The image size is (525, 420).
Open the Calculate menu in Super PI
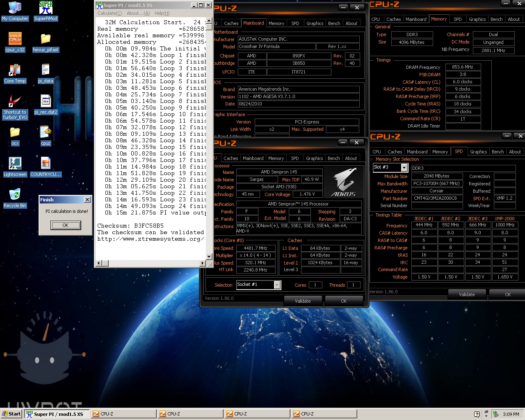110,13
